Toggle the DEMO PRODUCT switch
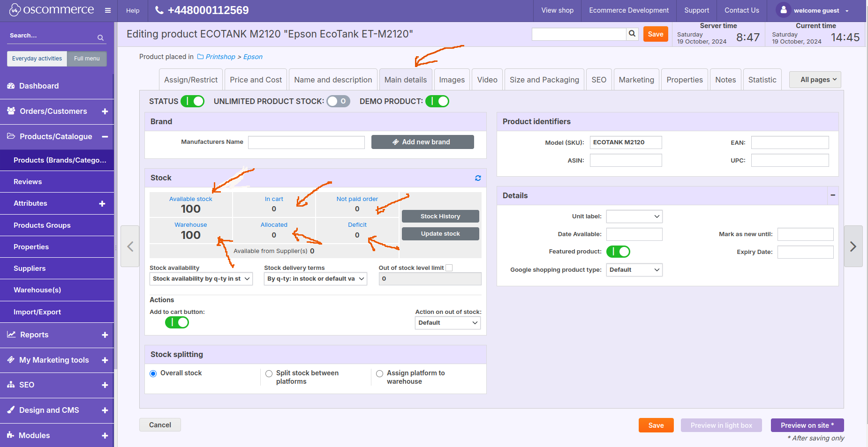This screenshot has height=447, width=868. pyautogui.click(x=437, y=101)
